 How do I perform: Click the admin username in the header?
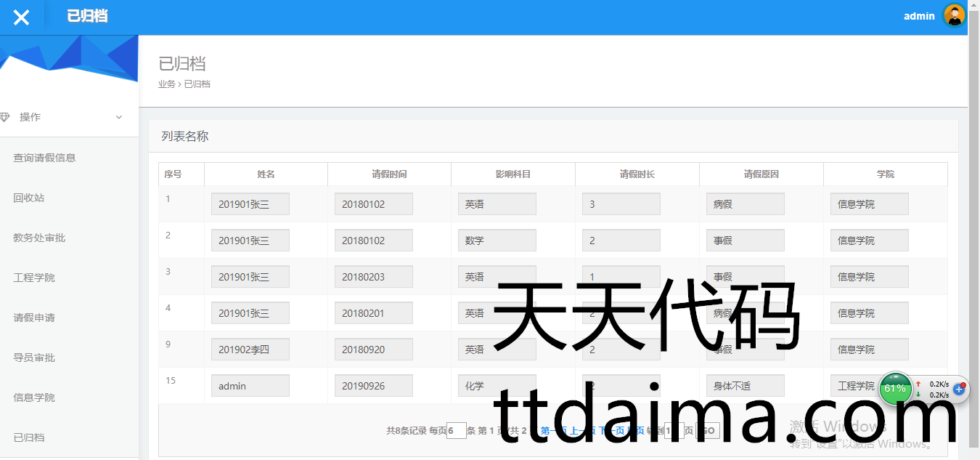(x=919, y=16)
